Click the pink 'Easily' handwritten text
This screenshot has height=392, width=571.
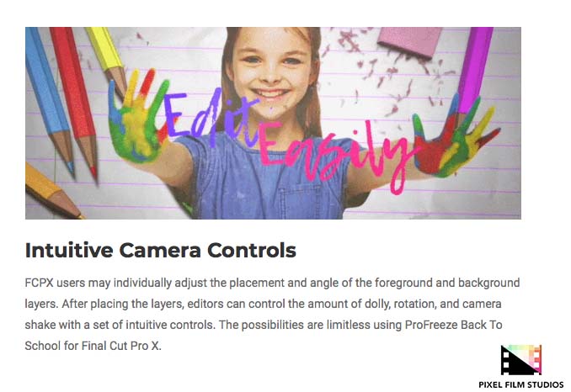pyautogui.click(x=335, y=155)
